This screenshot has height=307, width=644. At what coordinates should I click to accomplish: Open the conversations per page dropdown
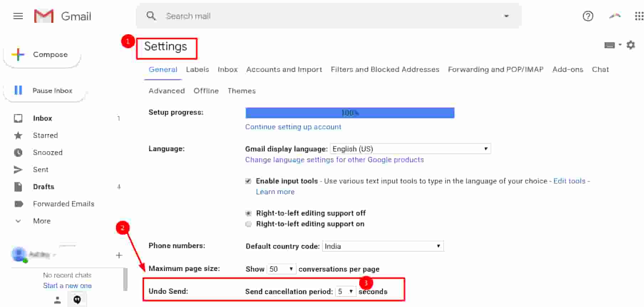281,269
